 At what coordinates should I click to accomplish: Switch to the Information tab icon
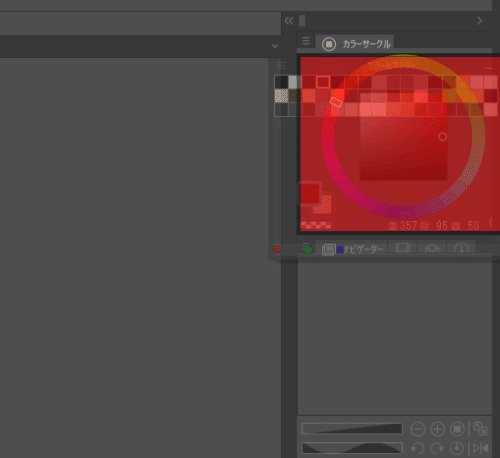click(461, 249)
